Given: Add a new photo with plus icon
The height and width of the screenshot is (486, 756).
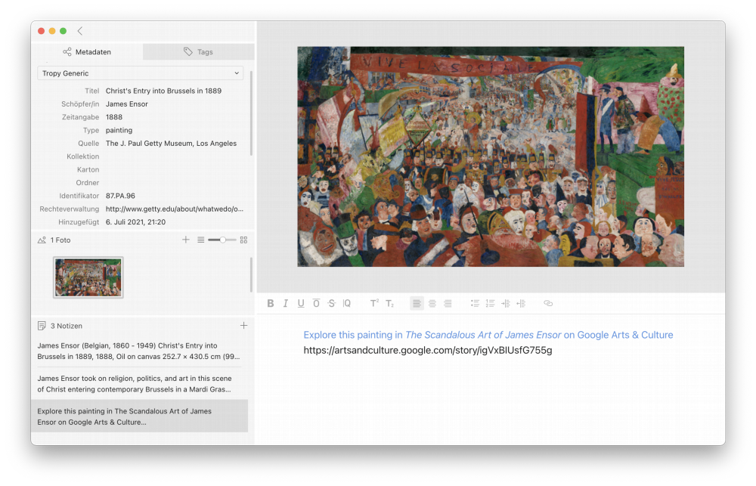Looking at the screenshot, I should tap(185, 240).
